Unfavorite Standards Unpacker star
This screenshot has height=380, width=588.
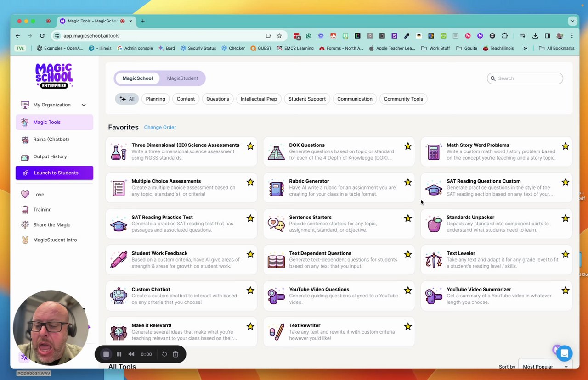pyautogui.click(x=565, y=218)
